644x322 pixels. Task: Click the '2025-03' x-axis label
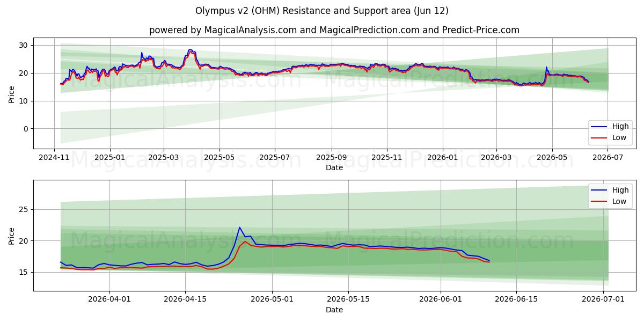163,158
